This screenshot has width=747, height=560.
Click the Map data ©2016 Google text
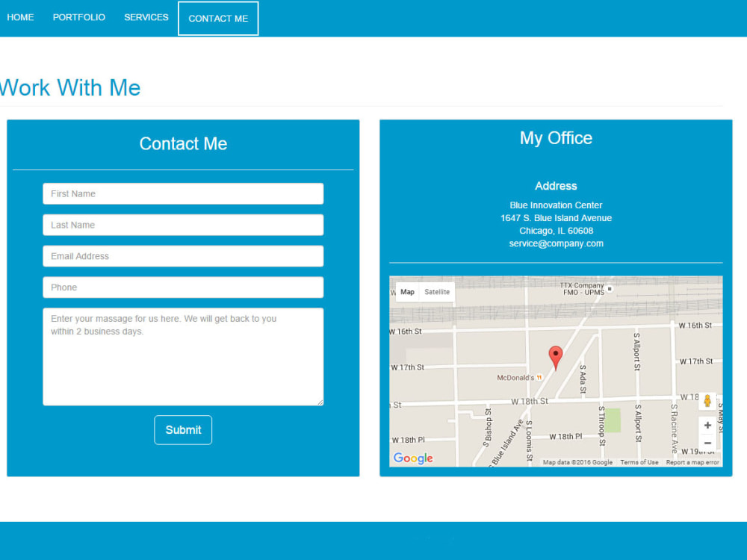[578, 462]
